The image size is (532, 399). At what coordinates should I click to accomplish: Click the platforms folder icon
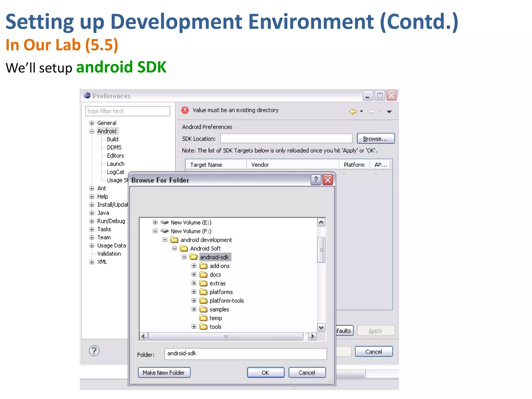[203, 292]
